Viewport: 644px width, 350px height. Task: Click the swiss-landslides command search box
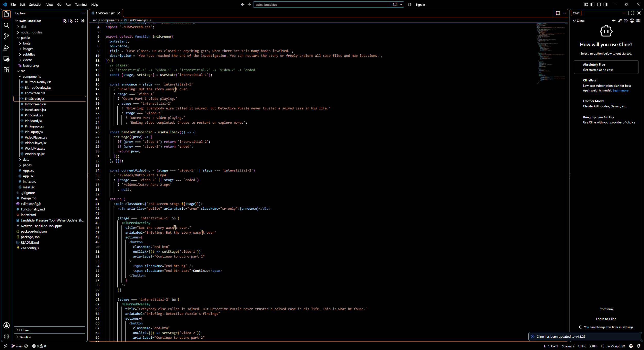(x=322, y=4)
